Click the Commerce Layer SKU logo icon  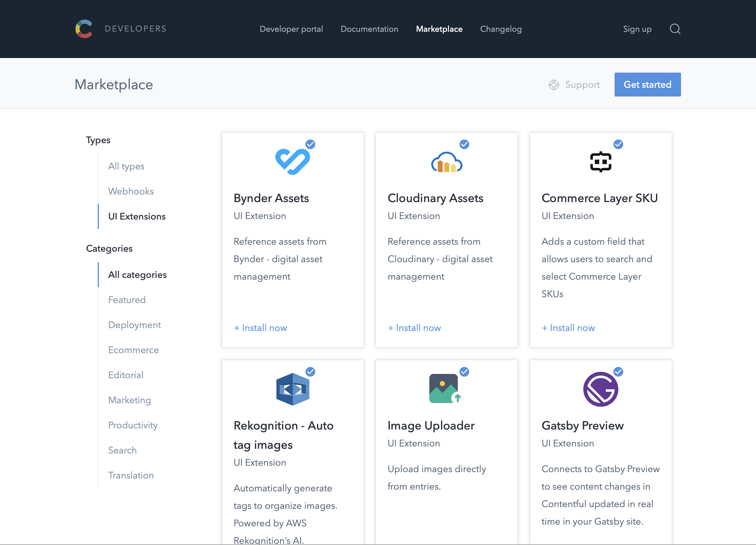click(x=601, y=162)
